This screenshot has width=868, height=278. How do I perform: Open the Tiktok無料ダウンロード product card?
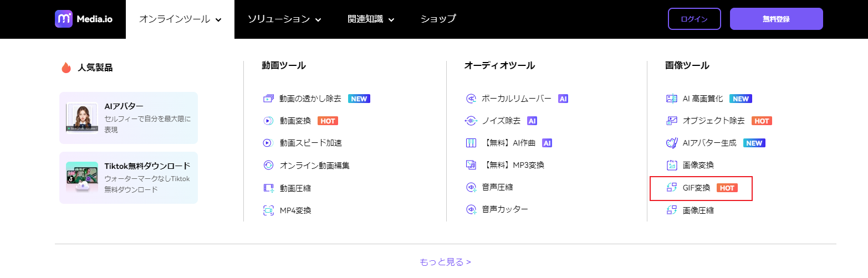(129, 177)
